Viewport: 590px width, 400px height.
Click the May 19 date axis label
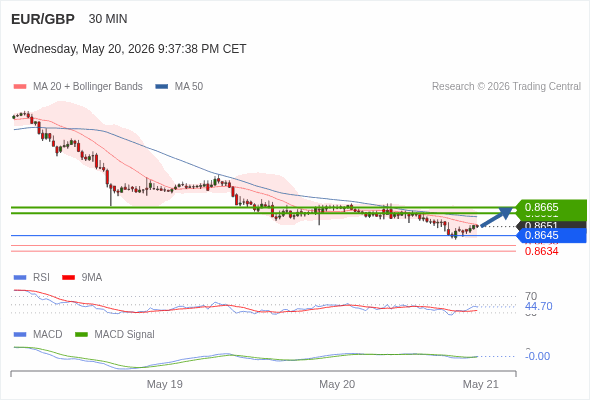[x=164, y=384]
